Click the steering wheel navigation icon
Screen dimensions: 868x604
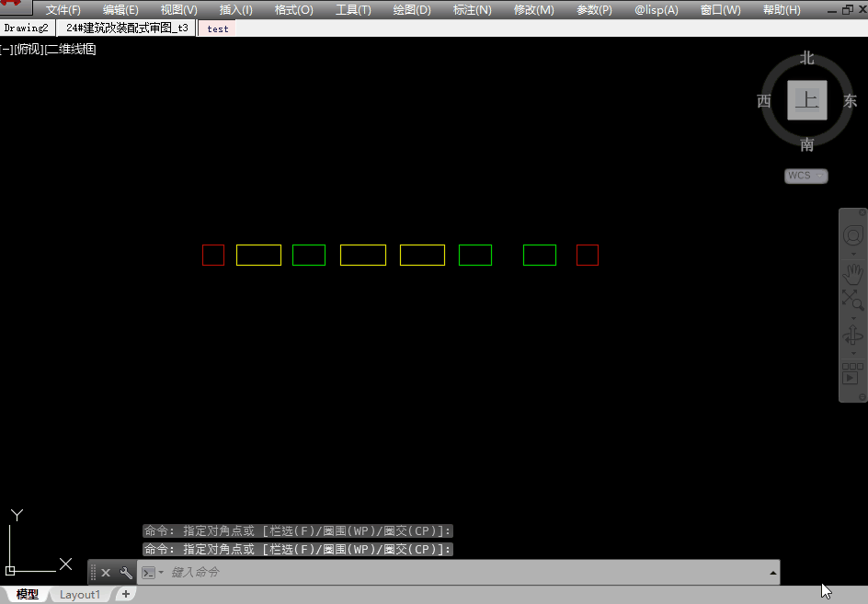pyautogui.click(x=852, y=236)
